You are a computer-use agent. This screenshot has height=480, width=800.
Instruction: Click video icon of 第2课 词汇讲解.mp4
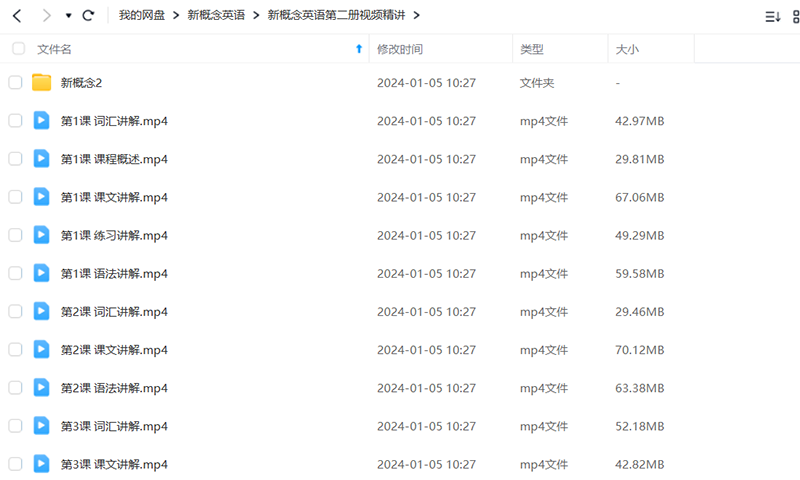(x=41, y=311)
